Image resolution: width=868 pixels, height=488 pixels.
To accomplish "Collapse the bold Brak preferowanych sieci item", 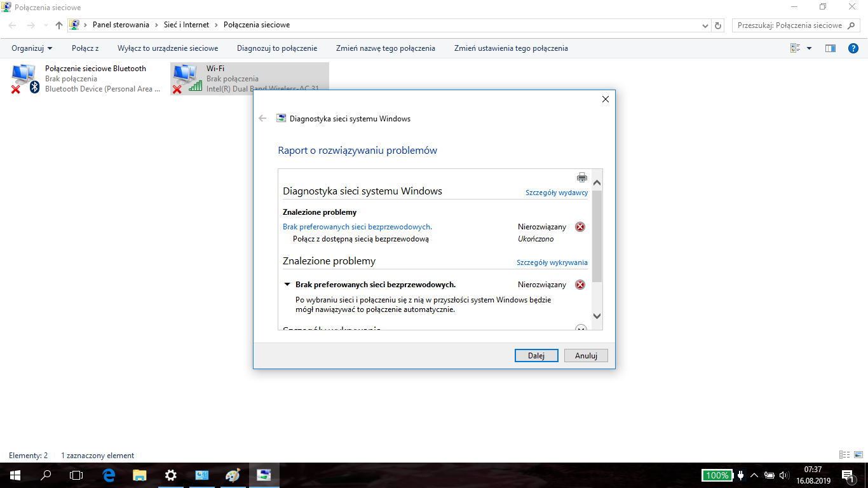I will pyautogui.click(x=287, y=285).
